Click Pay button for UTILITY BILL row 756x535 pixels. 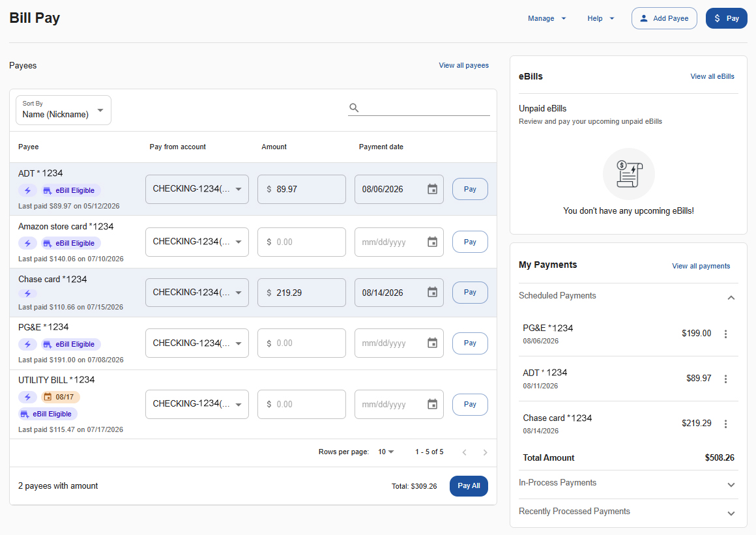pyautogui.click(x=470, y=405)
